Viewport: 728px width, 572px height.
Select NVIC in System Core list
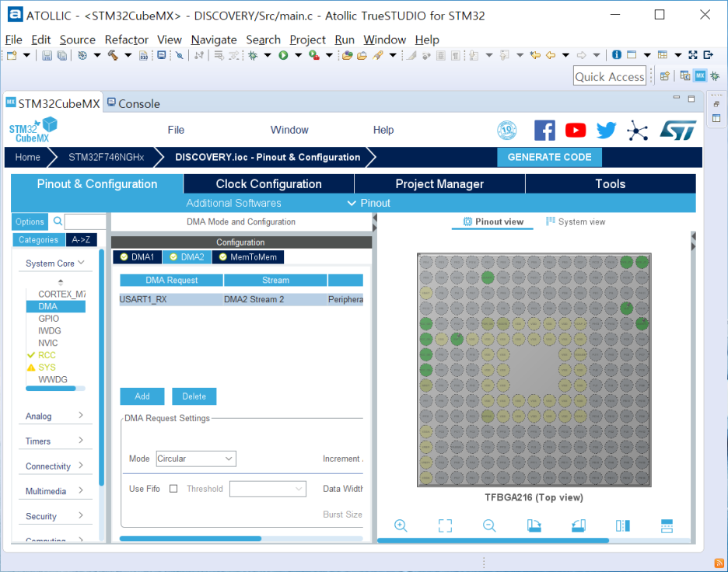point(47,343)
